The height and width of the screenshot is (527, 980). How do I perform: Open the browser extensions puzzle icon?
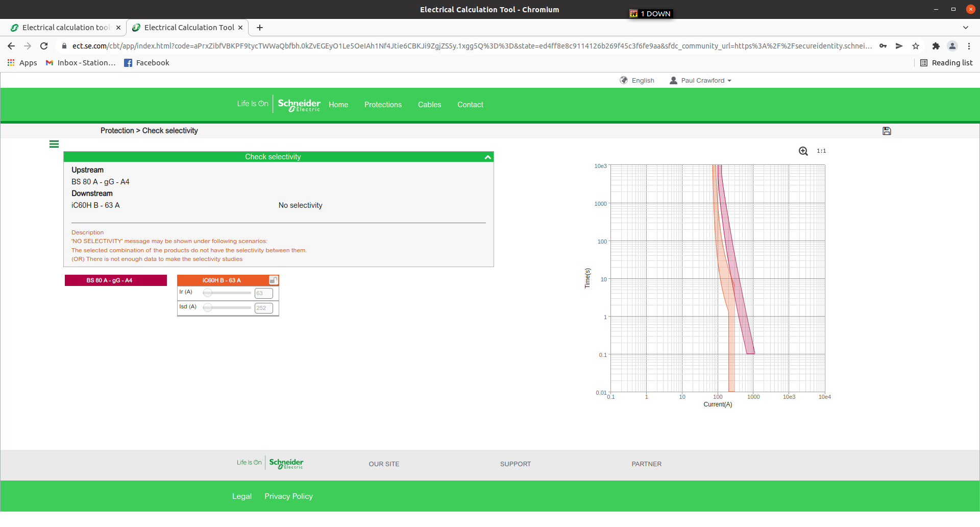click(936, 46)
